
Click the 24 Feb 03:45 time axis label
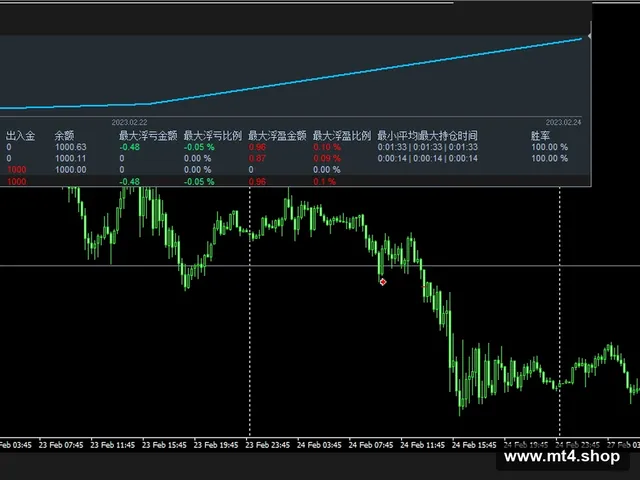319,445
